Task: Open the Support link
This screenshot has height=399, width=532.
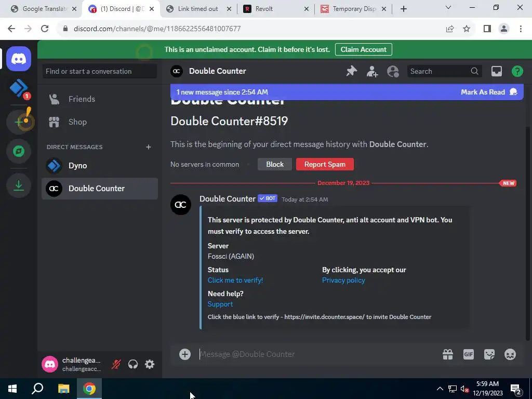Action: [220, 304]
